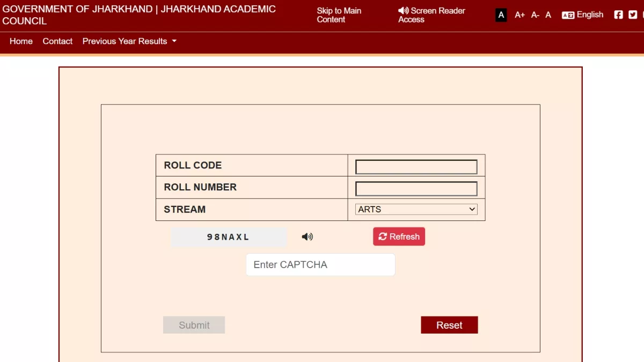Switch language using the English option
The height and width of the screenshot is (362, 644).
583,15
